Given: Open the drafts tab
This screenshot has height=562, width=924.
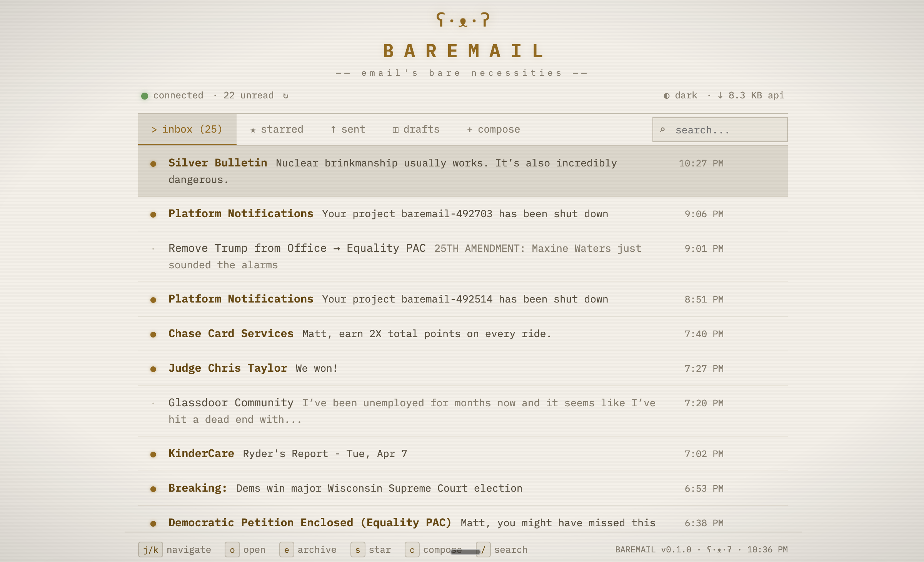Looking at the screenshot, I should [416, 130].
